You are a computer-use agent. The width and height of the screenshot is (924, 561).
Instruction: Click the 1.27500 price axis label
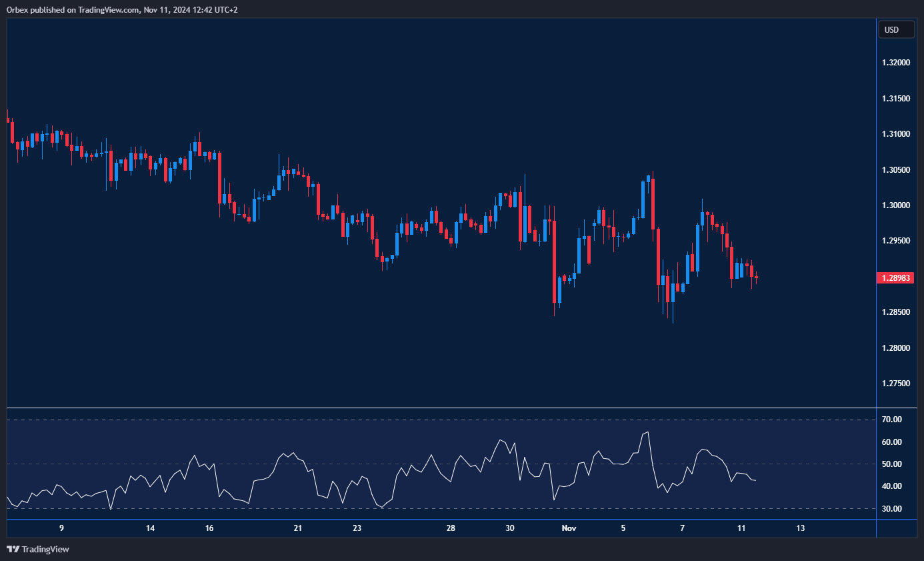(x=895, y=384)
